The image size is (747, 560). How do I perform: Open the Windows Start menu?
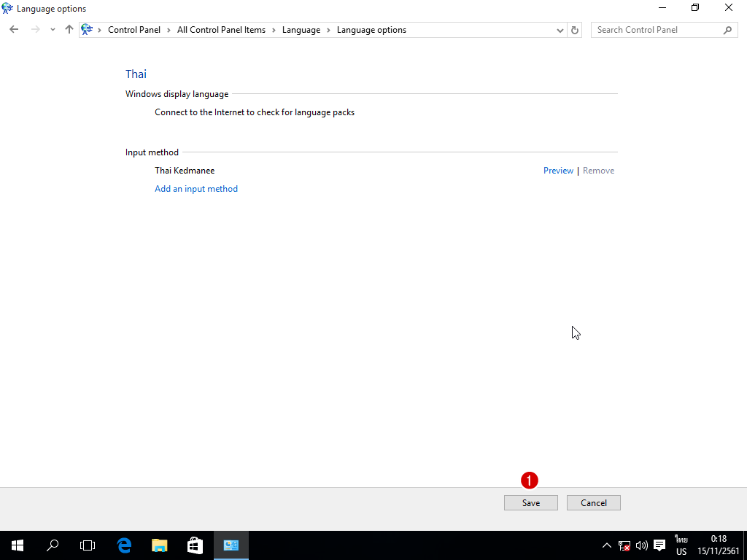click(x=18, y=545)
